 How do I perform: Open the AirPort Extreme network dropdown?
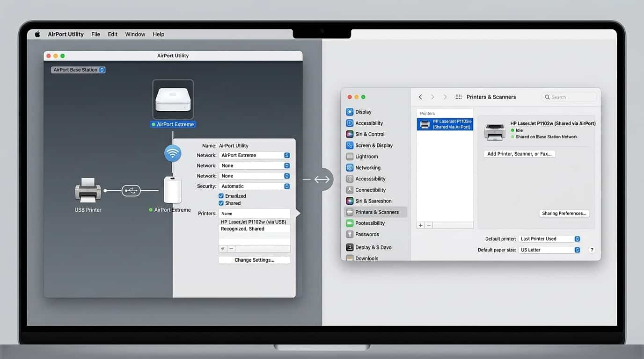click(255, 155)
